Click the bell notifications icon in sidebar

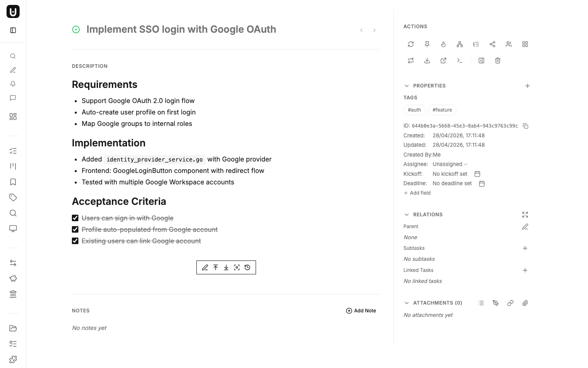pos(13,84)
